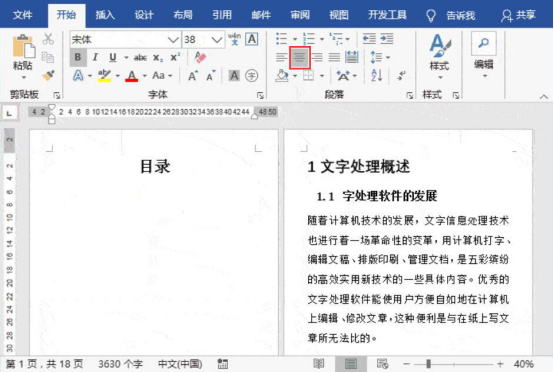554x372 pixels.
Task: Show paragraph marks icon
Action: coord(401,76)
